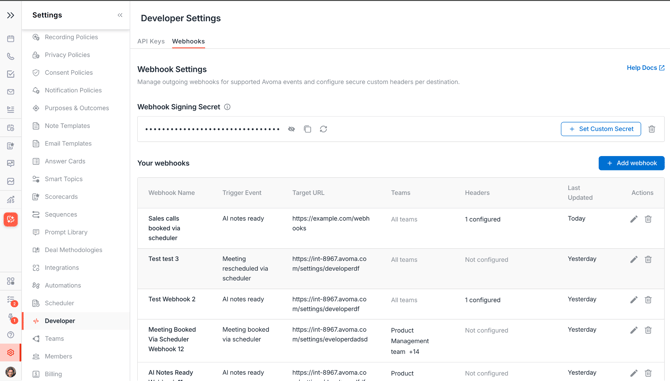Switch to the API Keys tab
The width and height of the screenshot is (670, 381).
point(151,41)
